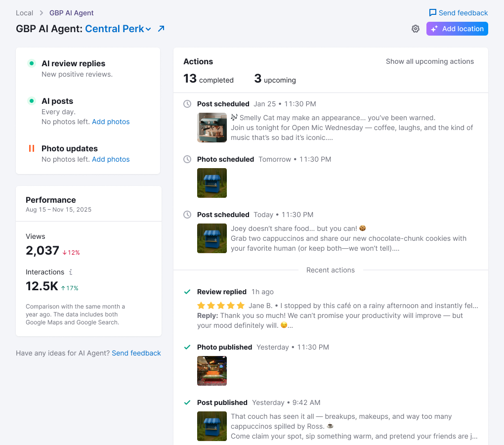Image resolution: width=504 pixels, height=445 pixels.
Task: Click the Aug 15 – Nov 15, 2025 date range
Action: [58, 210]
